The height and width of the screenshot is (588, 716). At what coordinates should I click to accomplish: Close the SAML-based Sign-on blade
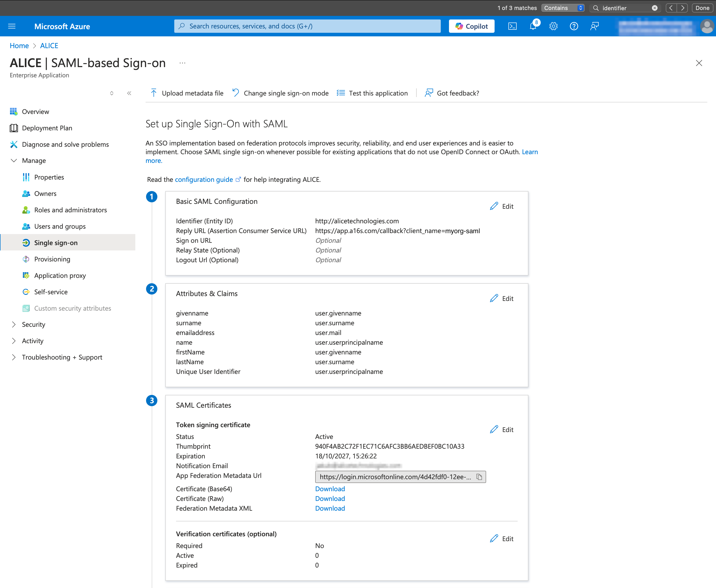pos(699,63)
